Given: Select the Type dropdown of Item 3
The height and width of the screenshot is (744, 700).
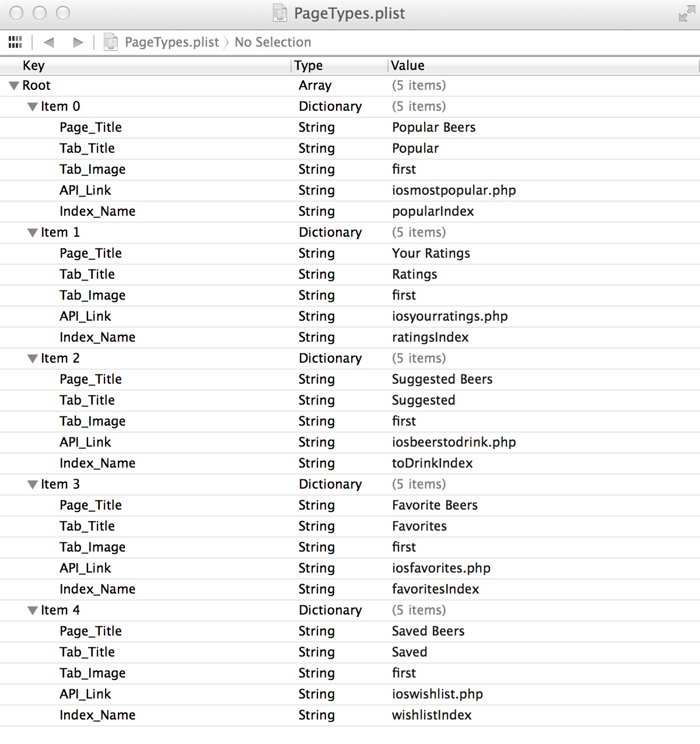Looking at the screenshot, I should (x=330, y=484).
